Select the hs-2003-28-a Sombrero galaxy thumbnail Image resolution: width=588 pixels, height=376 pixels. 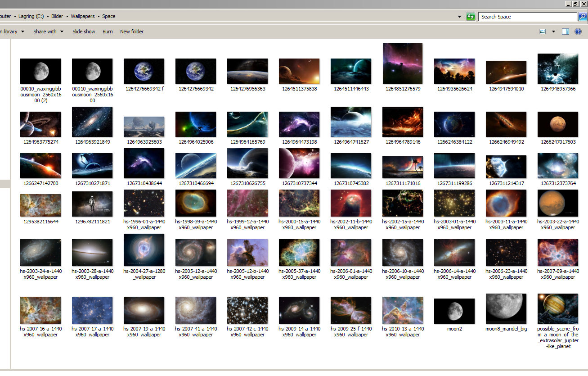[92, 253]
